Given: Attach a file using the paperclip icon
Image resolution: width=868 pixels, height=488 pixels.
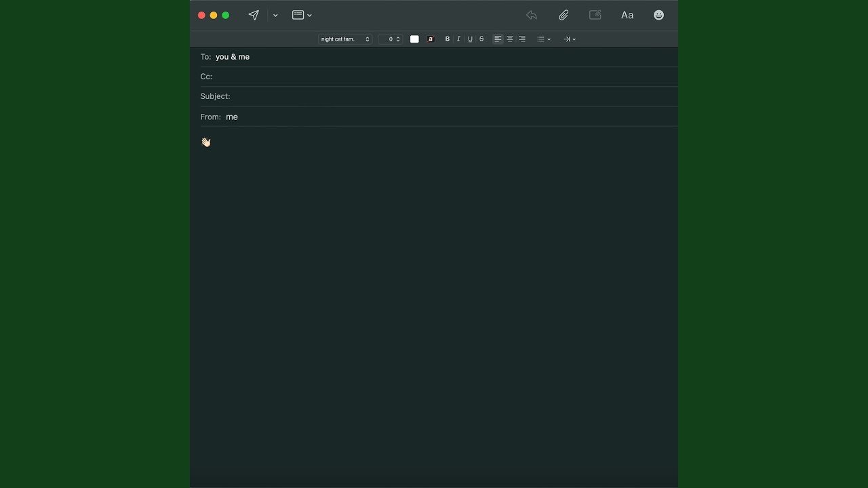Looking at the screenshot, I should (x=564, y=15).
